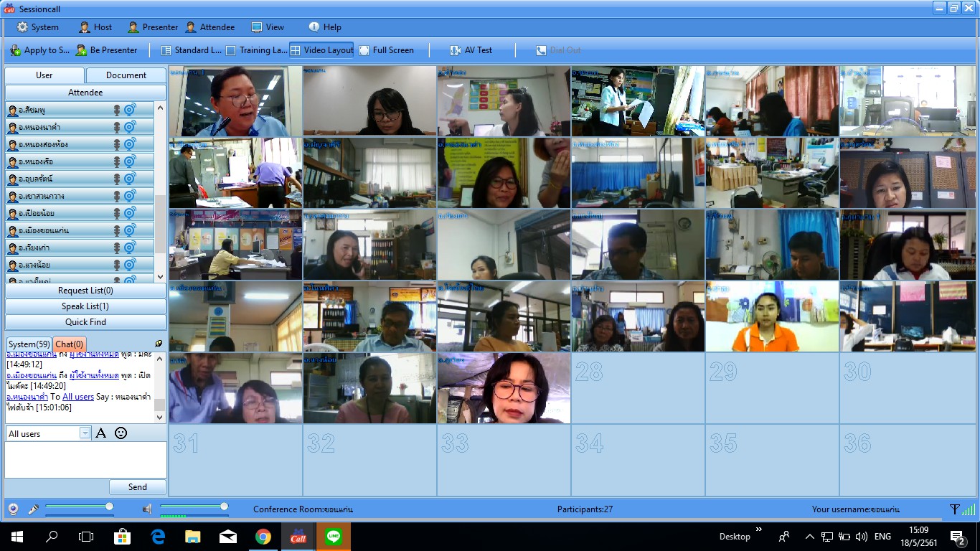Expand the Request List(0) section

pyautogui.click(x=85, y=291)
